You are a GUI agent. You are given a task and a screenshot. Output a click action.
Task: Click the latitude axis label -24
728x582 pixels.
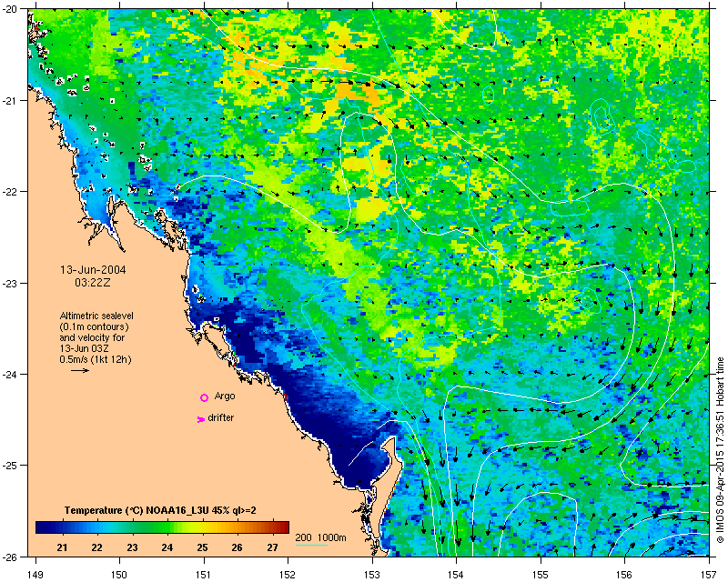(9, 374)
